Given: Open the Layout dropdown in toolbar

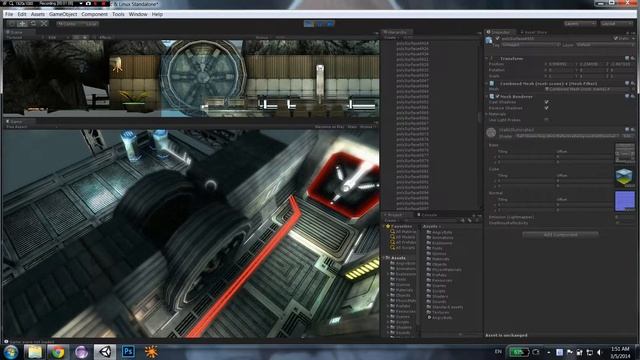Looking at the screenshot, I should click(616, 24).
